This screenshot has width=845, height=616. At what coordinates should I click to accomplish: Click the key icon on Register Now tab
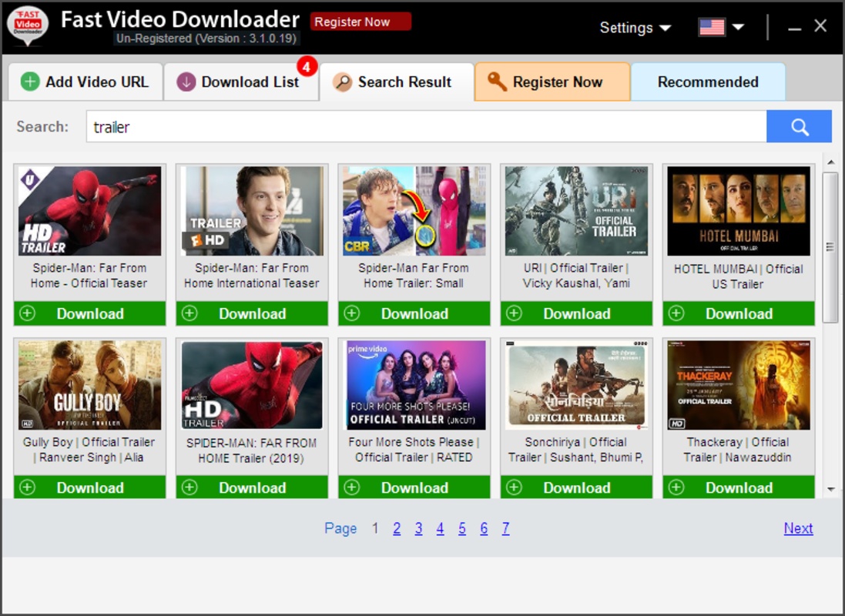(497, 82)
